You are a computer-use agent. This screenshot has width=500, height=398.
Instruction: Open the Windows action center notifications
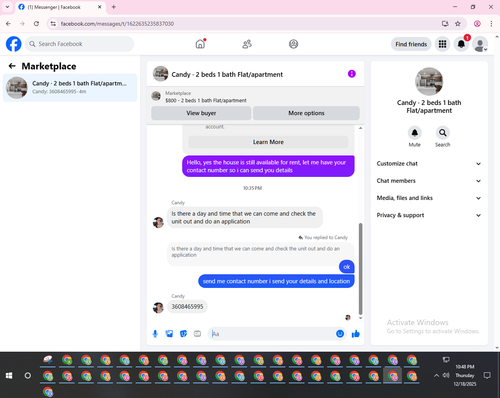pos(487,375)
